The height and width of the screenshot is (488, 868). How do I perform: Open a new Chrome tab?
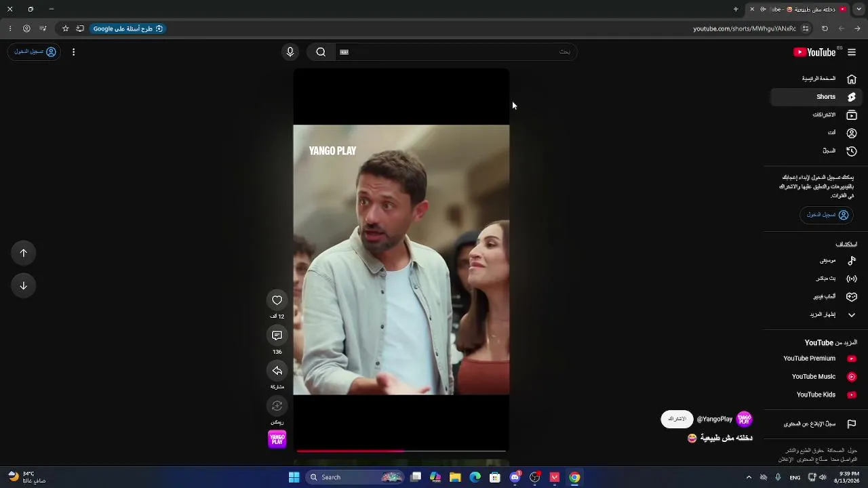[736, 9]
